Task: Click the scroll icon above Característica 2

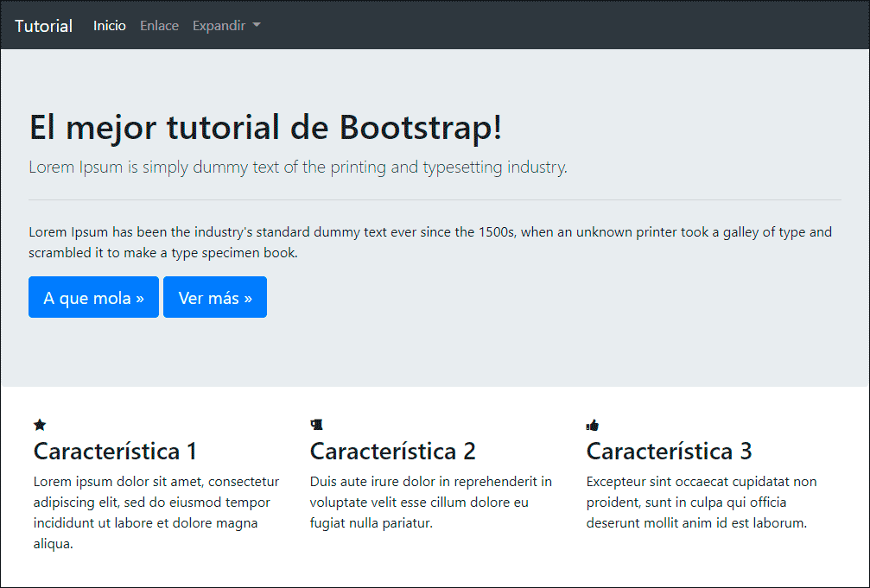Action: 316,425
